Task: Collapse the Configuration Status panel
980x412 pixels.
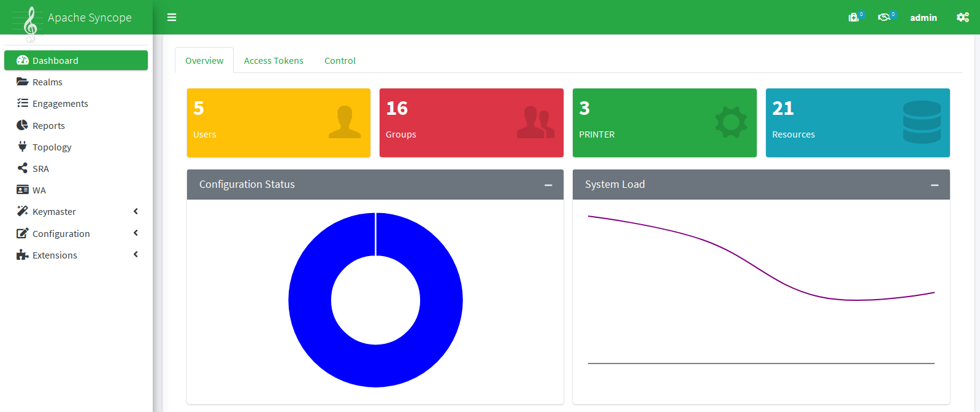Action: coord(548,185)
